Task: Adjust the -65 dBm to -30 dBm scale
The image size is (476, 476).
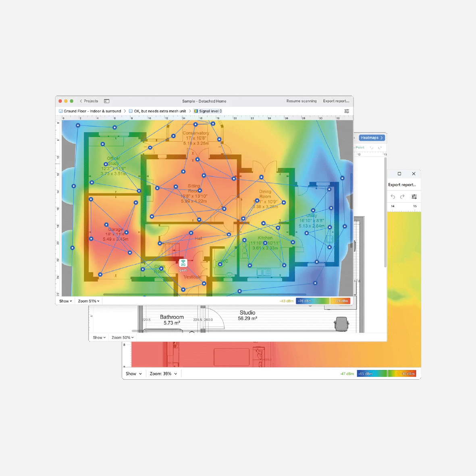Action: click(x=387, y=374)
